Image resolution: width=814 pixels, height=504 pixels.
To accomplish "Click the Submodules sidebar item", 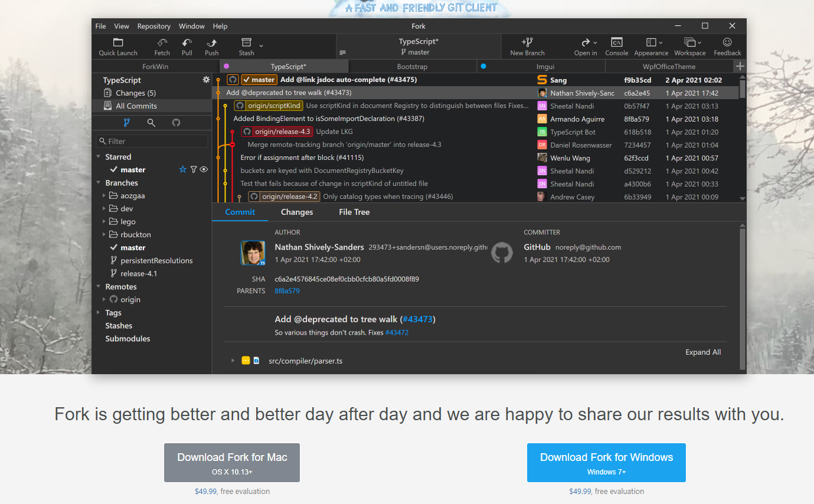I will pyautogui.click(x=128, y=339).
